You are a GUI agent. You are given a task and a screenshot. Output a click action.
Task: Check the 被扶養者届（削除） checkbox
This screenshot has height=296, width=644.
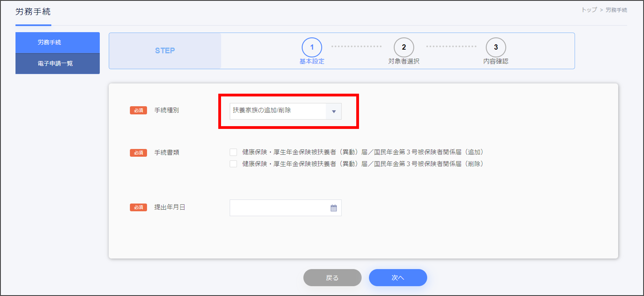coord(233,164)
